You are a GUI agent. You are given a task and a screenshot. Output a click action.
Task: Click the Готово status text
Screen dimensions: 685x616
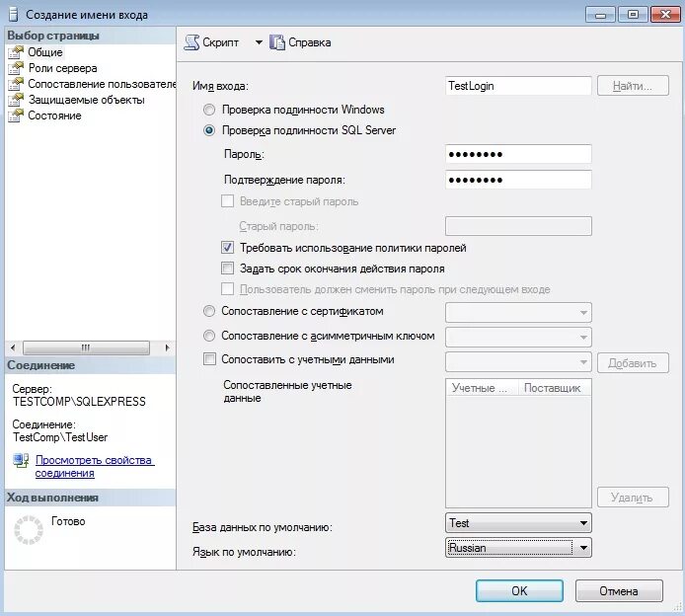(68, 521)
